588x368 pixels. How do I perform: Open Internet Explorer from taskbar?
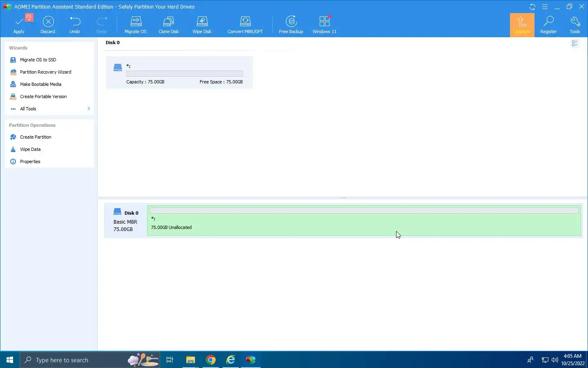pos(231,360)
